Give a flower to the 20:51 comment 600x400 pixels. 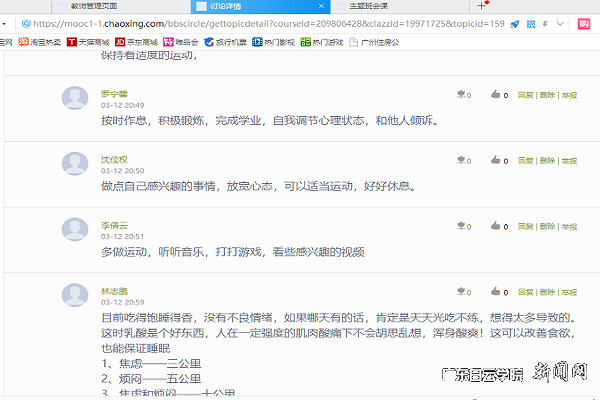point(461,226)
